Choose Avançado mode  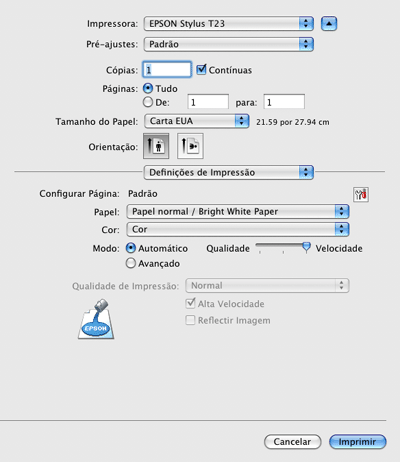[131, 263]
